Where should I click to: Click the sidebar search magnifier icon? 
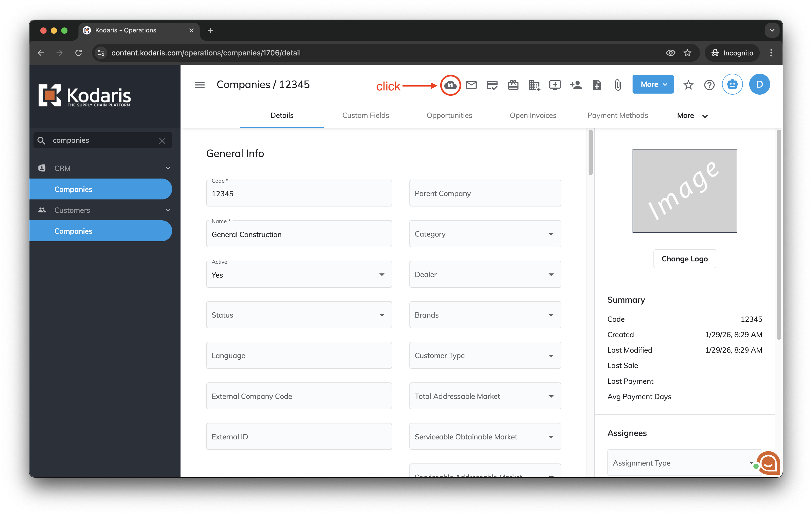point(42,140)
